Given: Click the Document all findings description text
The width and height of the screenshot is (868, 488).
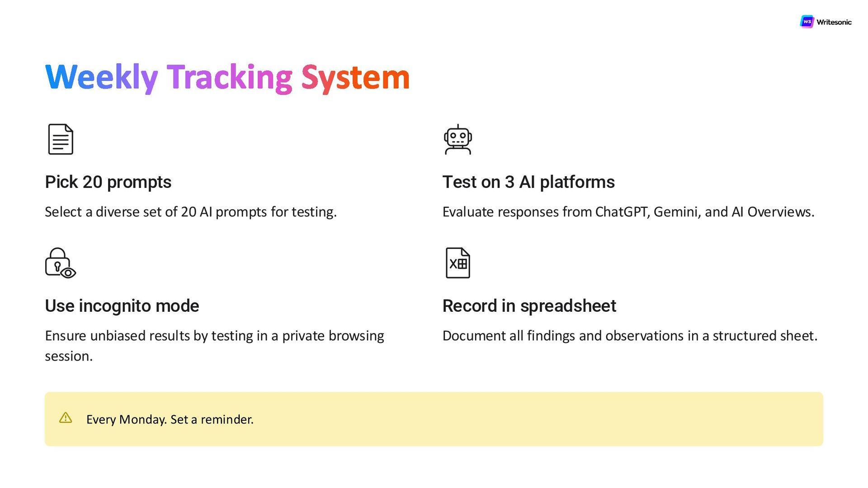Looking at the screenshot, I should [630, 336].
